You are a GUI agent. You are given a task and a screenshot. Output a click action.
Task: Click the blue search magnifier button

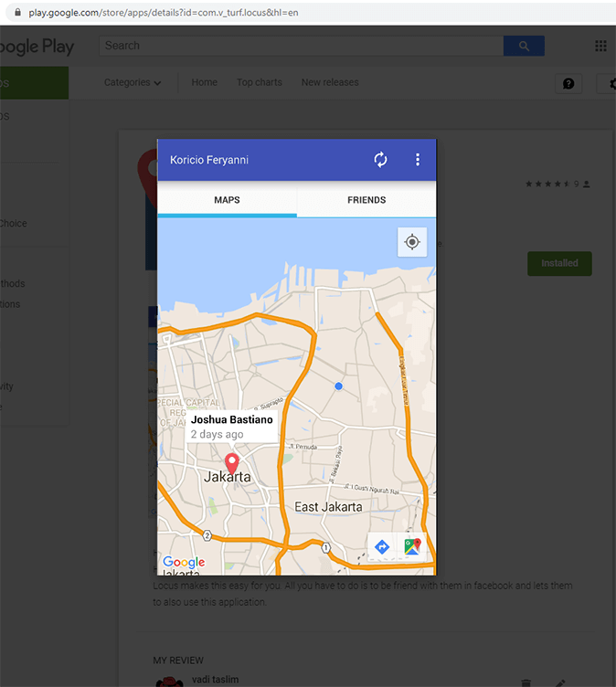pos(524,46)
